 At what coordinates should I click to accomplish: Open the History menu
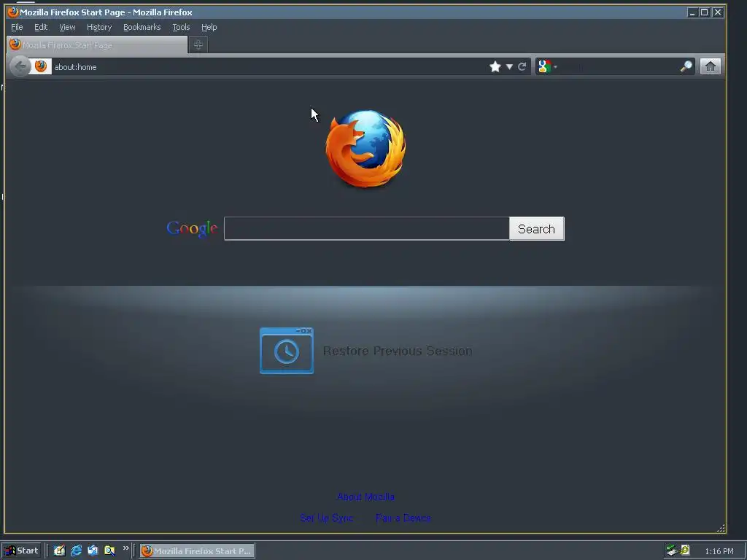tap(99, 27)
